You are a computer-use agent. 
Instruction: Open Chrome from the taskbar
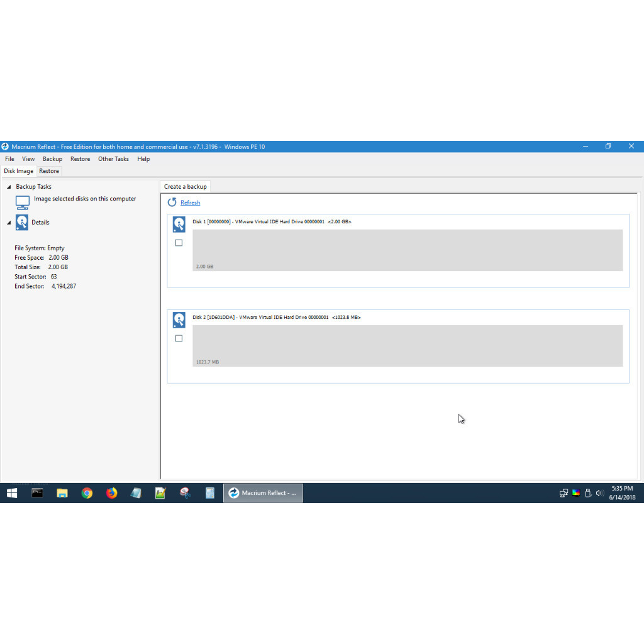tap(87, 493)
